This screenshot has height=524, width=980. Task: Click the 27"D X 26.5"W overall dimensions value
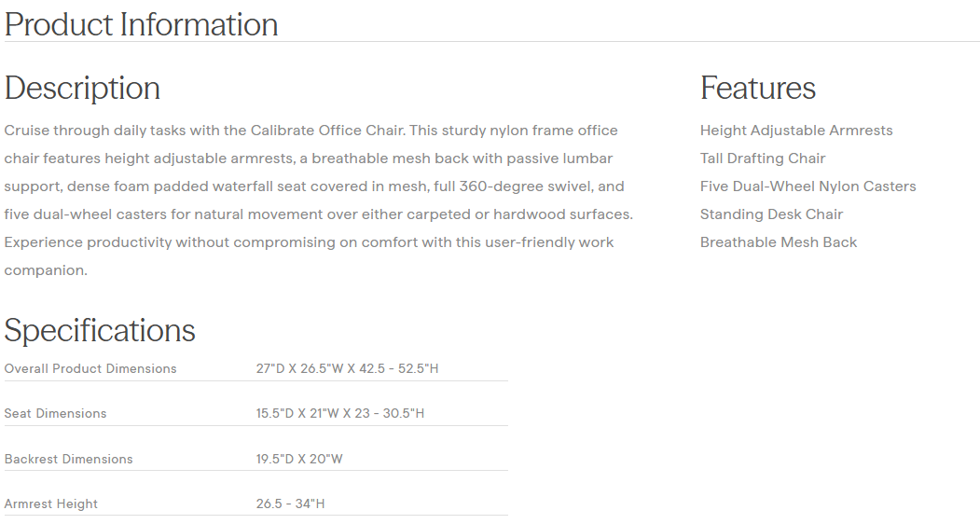tap(347, 368)
